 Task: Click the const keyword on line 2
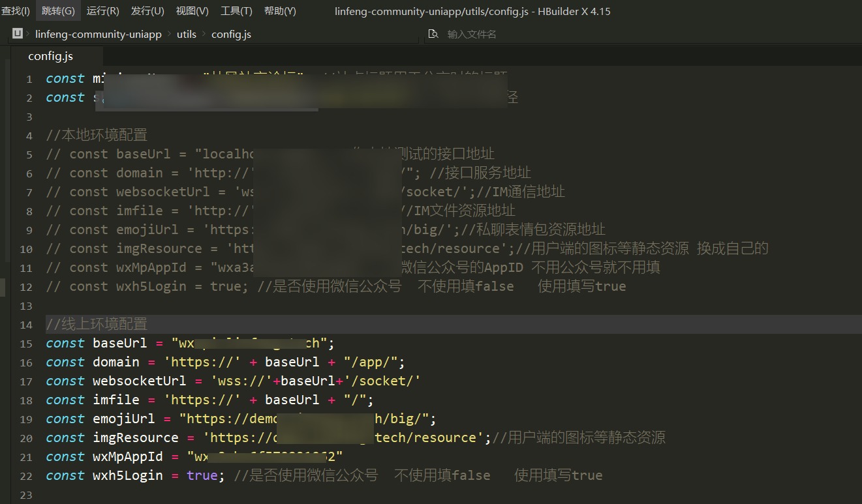click(65, 97)
